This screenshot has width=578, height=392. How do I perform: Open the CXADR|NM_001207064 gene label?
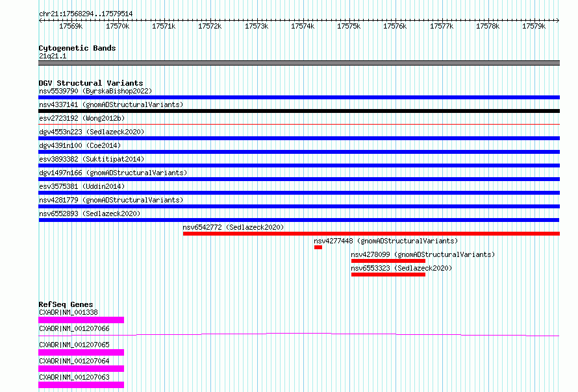pos(74,361)
